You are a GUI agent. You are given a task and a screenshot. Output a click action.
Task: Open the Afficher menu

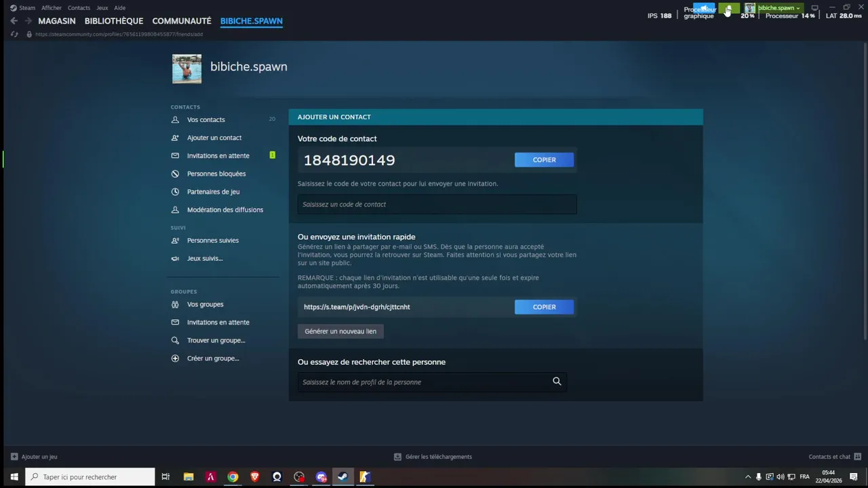[52, 8]
